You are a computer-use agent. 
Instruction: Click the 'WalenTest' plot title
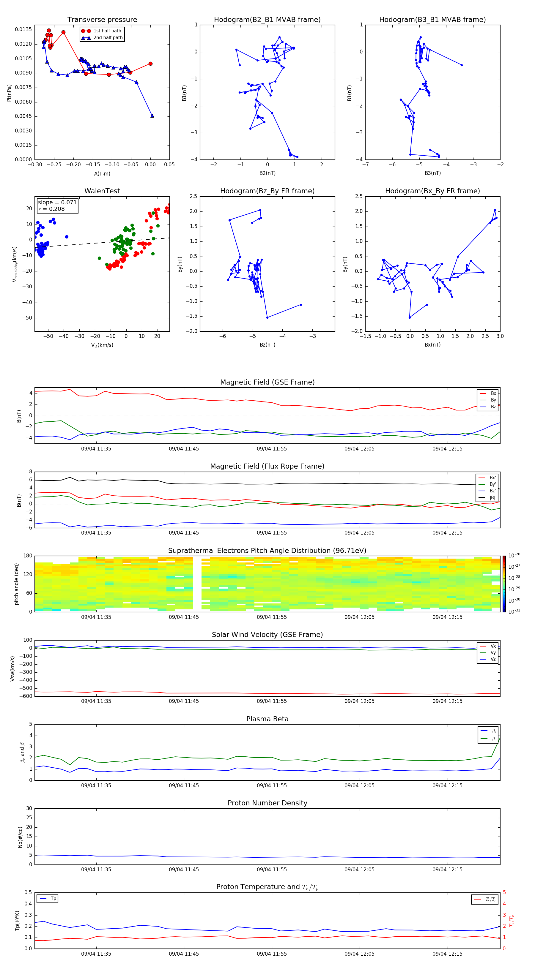click(x=102, y=191)
